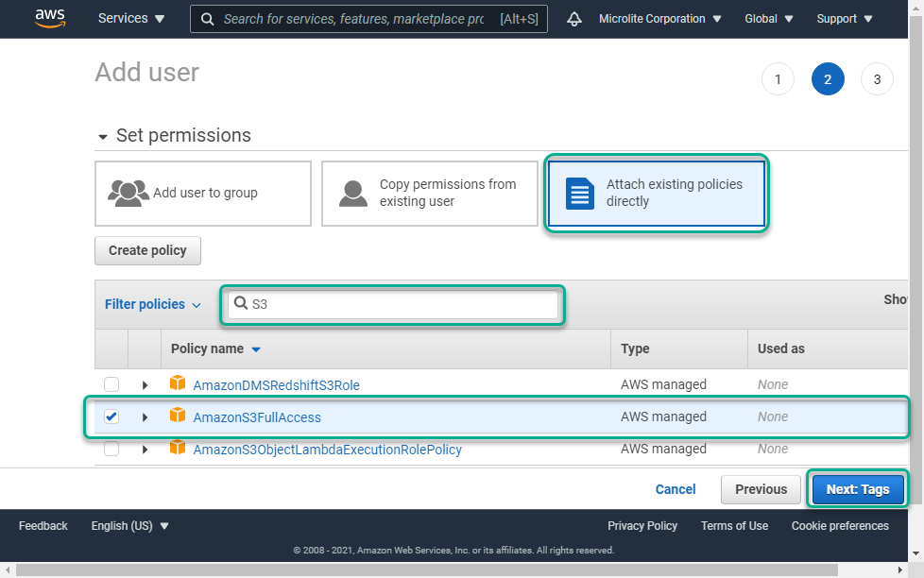Click the current step 2 indicator
Viewport: 924px width, 578px height.
click(x=828, y=79)
